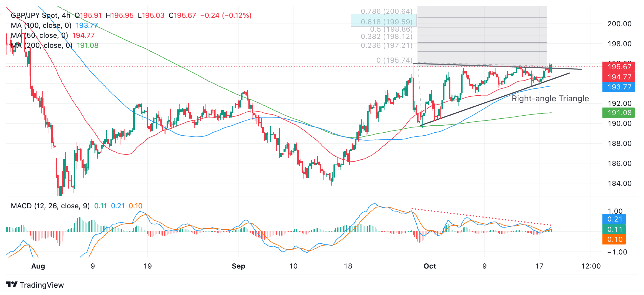This screenshot has height=295, width=644.
Task: Click the blue 0.21 MACD value tag
Action: click(615, 219)
